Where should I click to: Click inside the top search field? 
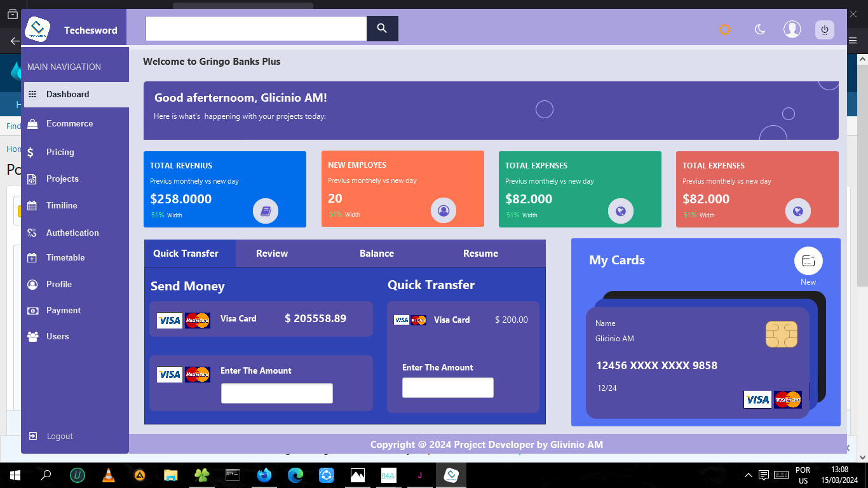[256, 29]
